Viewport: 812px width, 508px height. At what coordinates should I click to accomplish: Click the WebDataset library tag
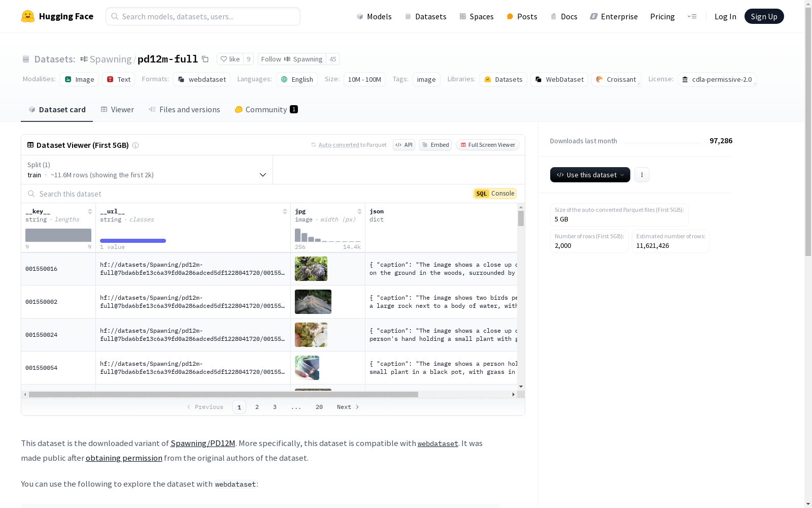click(559, 79)
